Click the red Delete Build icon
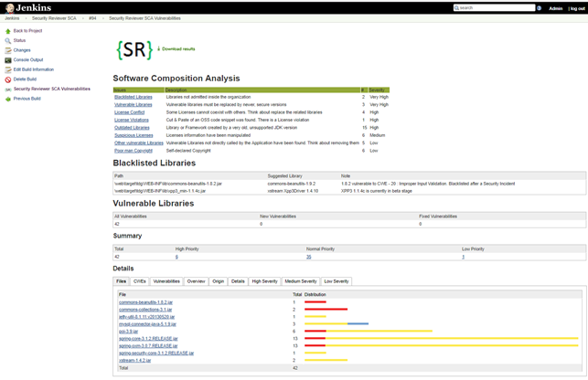The image size is (588, 380). (x=8, y=79)
